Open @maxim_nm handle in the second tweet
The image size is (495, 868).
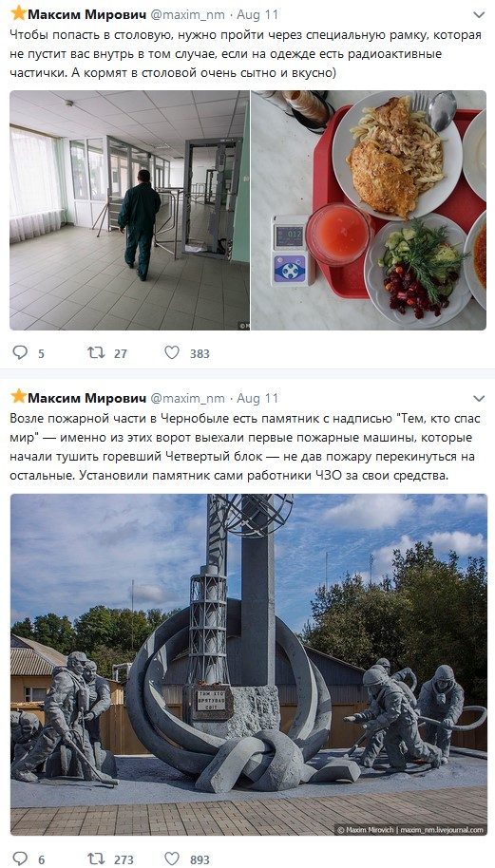pos(188,398)
